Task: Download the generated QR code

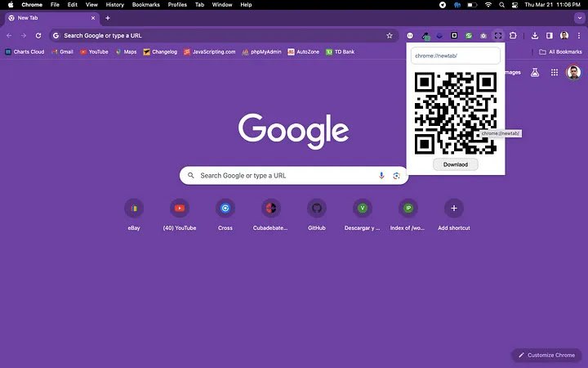Action: [x=455, y=164]
